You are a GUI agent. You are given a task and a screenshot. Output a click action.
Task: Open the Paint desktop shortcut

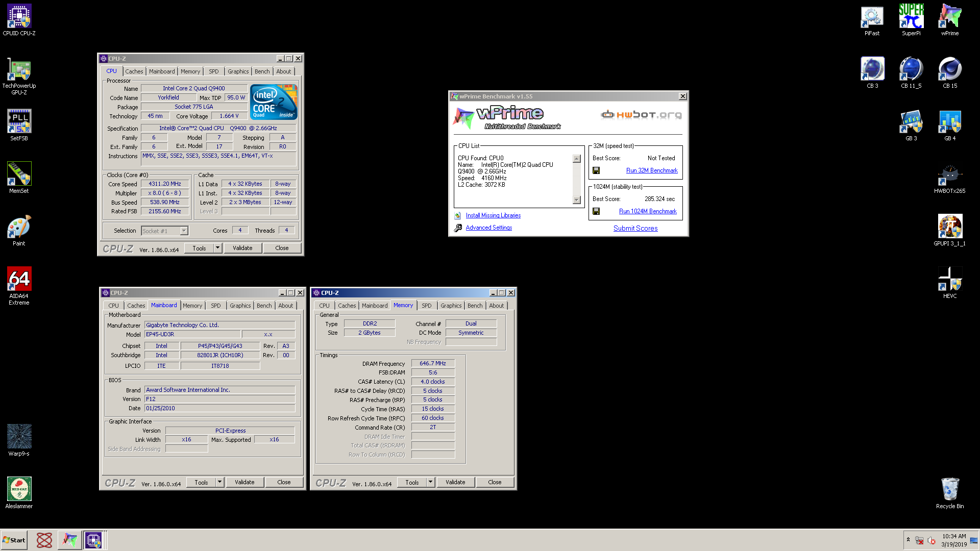(19, 230)
